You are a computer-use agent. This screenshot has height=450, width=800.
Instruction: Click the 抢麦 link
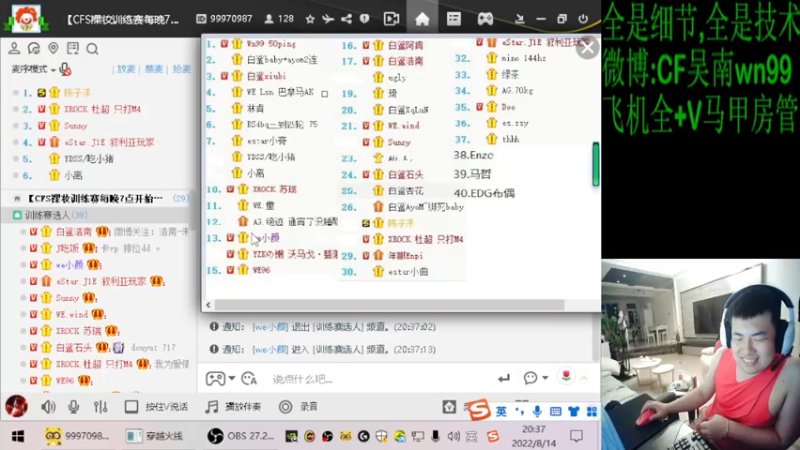pos(181,69)
